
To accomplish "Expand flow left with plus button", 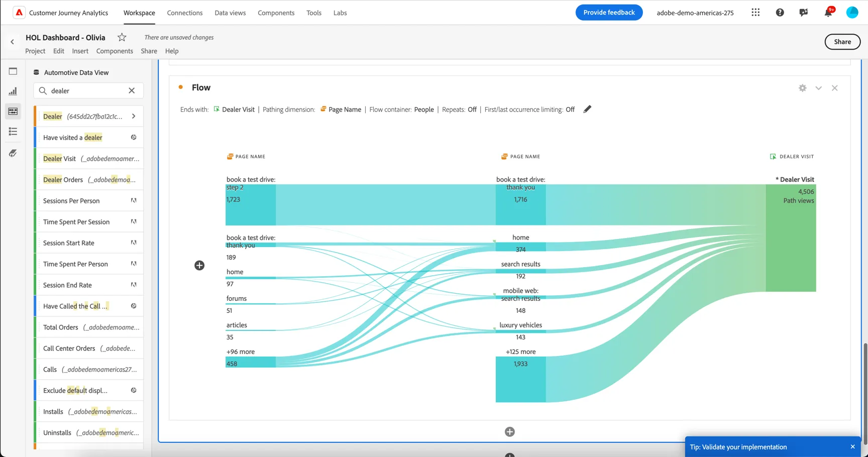I will [x=199, y=265].
